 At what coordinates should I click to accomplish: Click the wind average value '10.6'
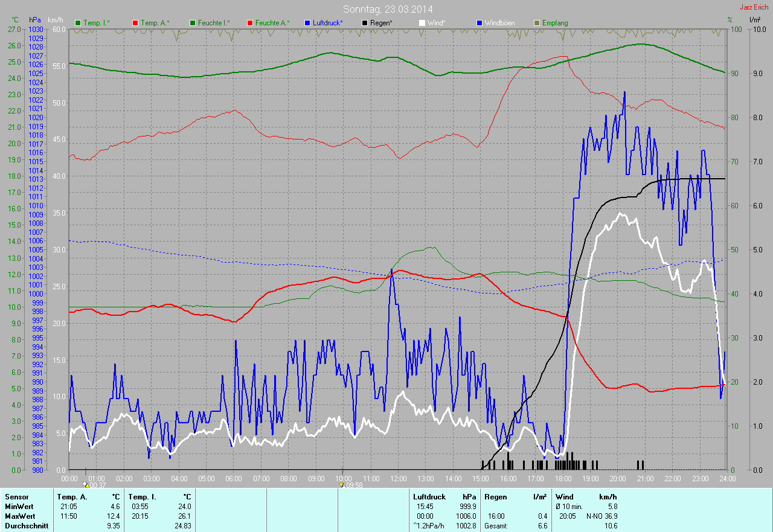[x=611, y=526]
